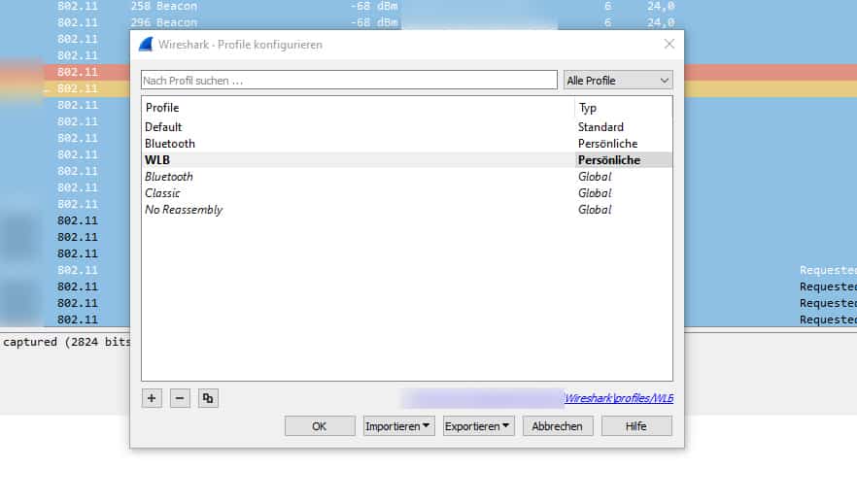The height and width of the screenshot is (504, 857).
Task: Remove selected profile with minus button
Action: click(180, 398)
